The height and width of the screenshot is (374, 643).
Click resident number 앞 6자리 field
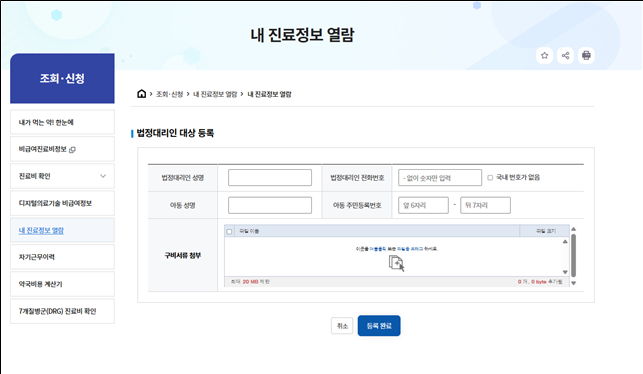click(423, 205)
